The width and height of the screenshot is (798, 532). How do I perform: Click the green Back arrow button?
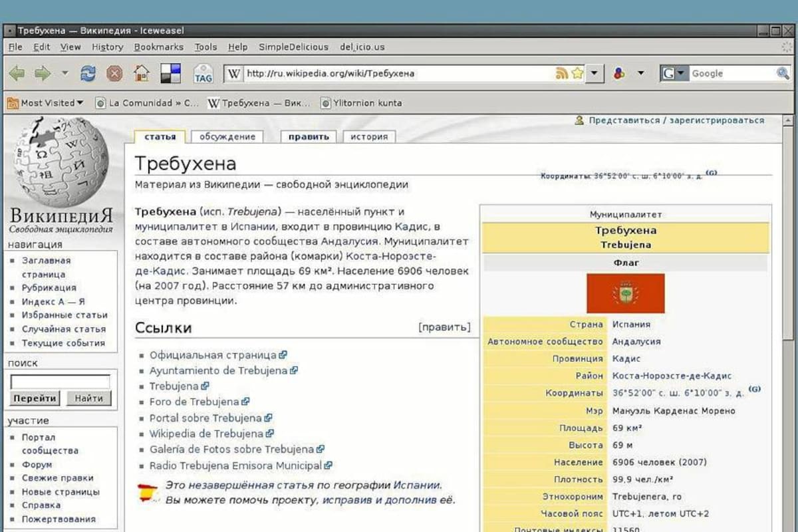point(17,73)
